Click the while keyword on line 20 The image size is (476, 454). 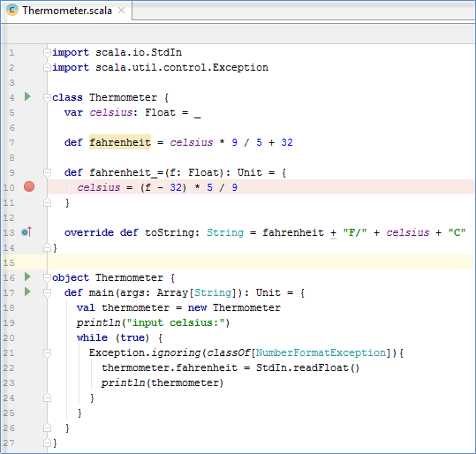point(92,337)
